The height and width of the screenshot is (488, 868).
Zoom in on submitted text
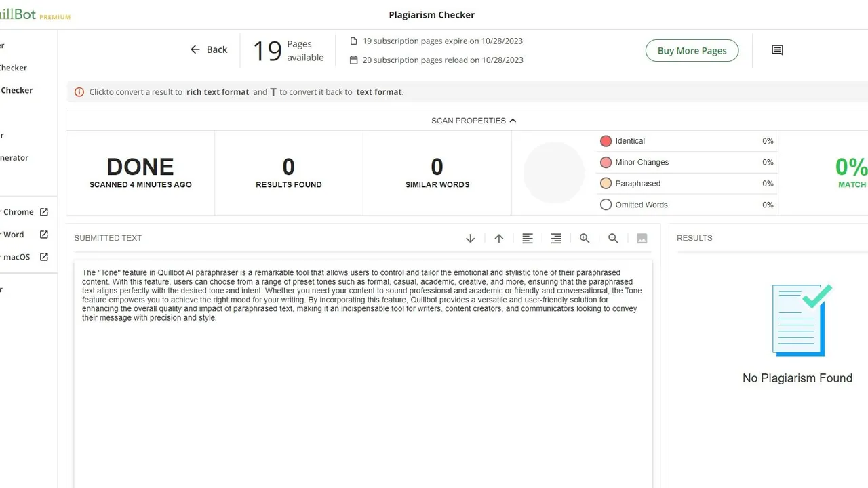(x=585, y=238)
